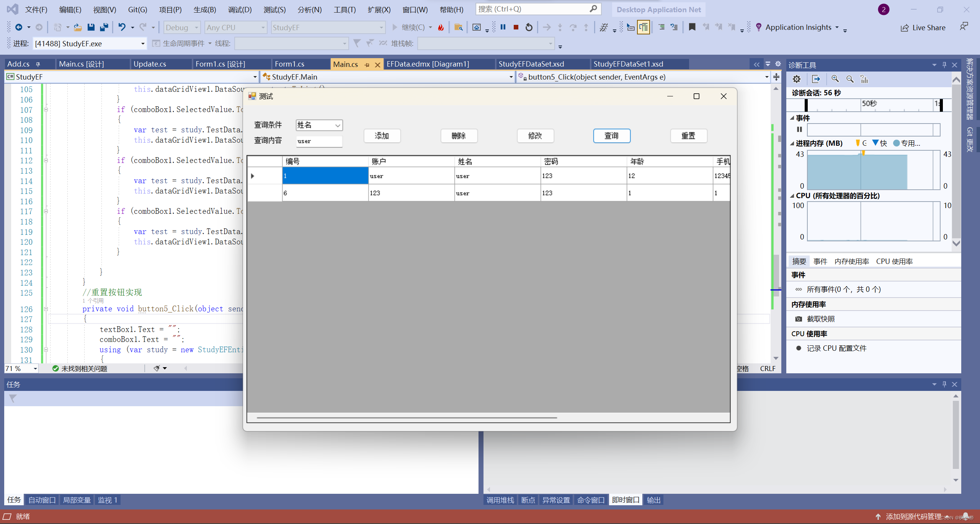Screen dimensions: 980x524
Task: Click the Save All icon in toolbar
Action: tap(104, 27)
